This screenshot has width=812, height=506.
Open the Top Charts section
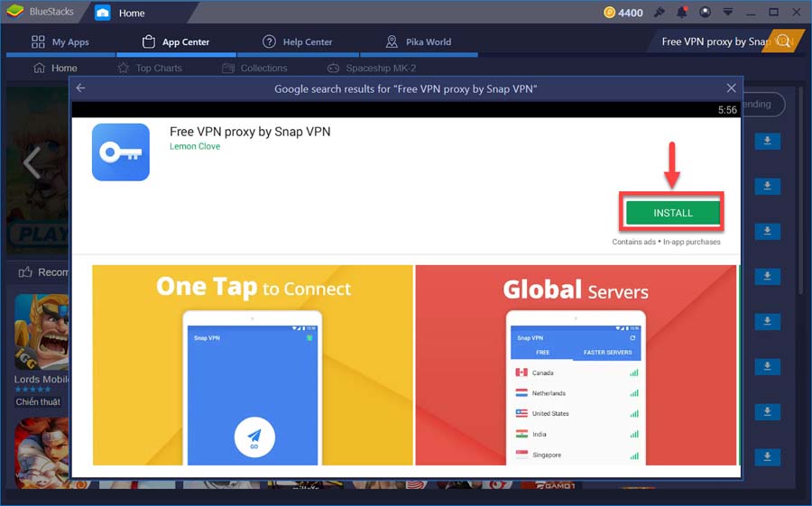click(150, 68)
